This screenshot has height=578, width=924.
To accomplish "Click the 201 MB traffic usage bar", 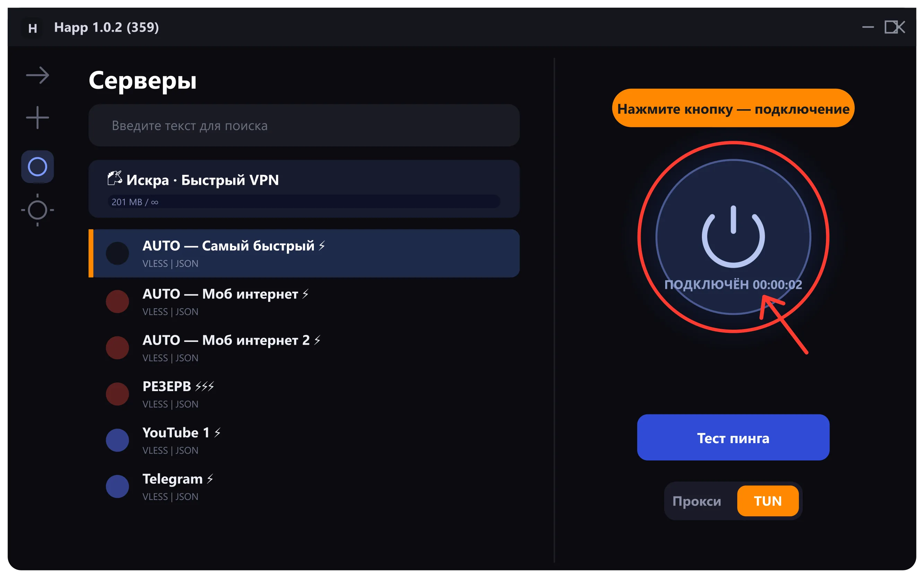I will click(304, 201).
